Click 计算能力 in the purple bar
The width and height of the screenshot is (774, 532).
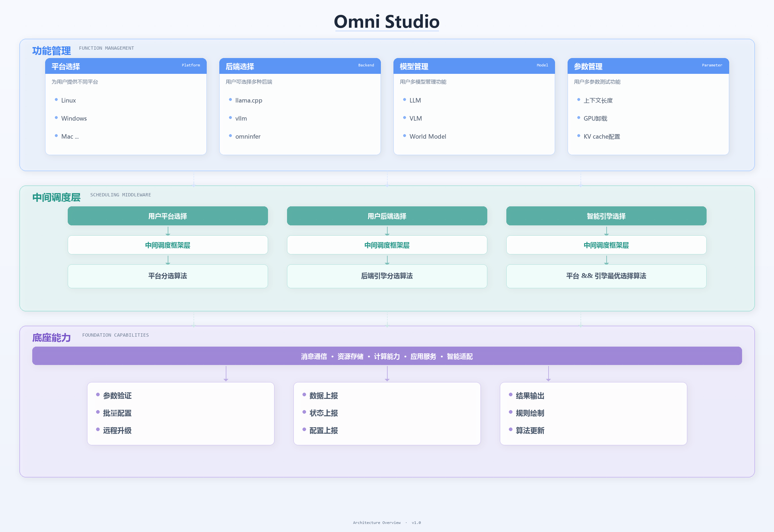pos(387,356)
